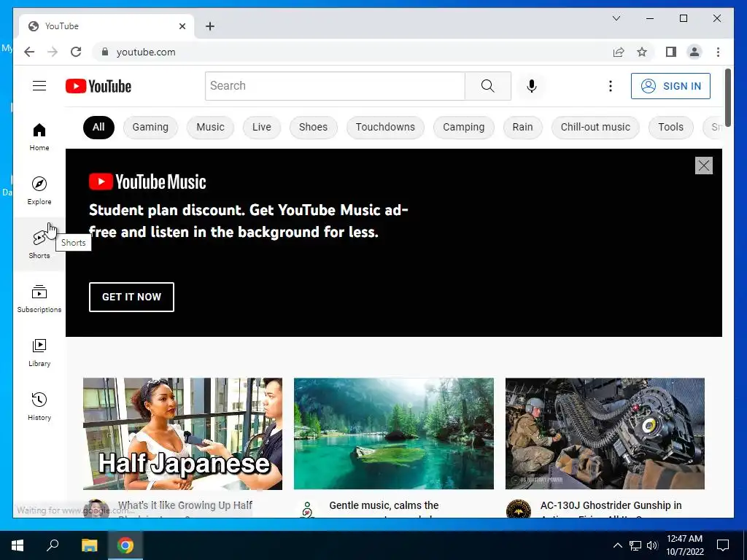Open a new tab
The width and height of the screenshot is (747, 560).
pos(209,26)
